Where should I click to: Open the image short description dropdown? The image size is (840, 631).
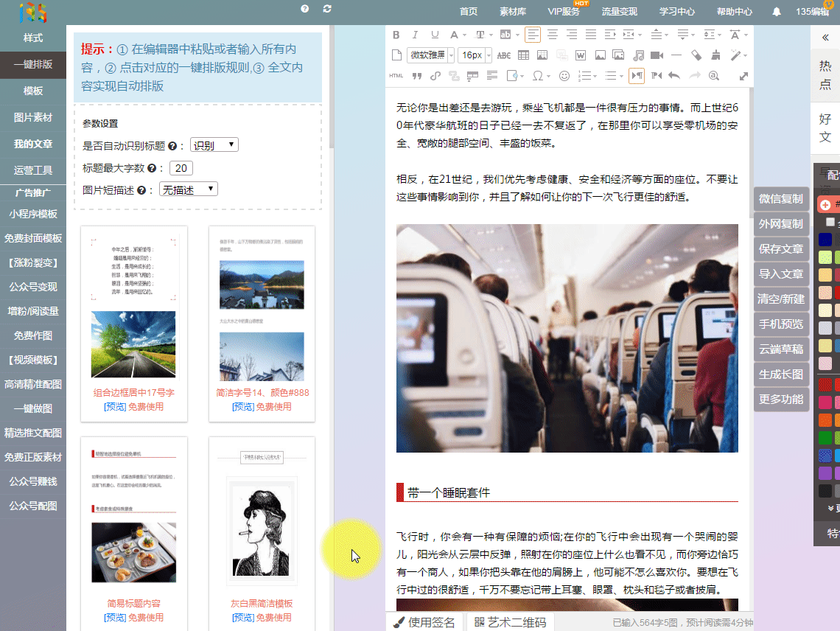(x=189, y=189)
